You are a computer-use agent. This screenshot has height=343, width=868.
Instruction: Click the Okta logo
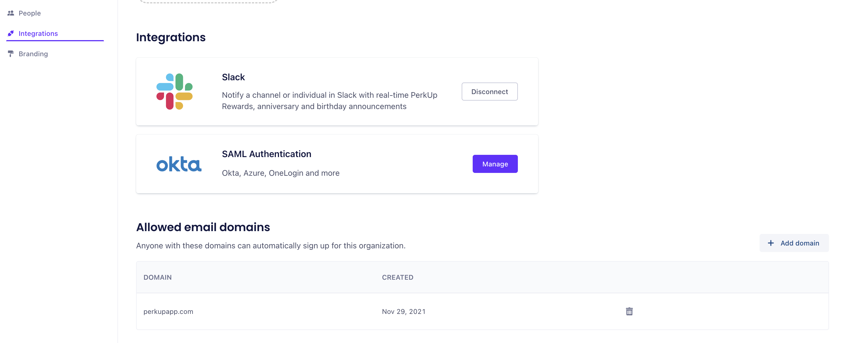click(179, 164)
